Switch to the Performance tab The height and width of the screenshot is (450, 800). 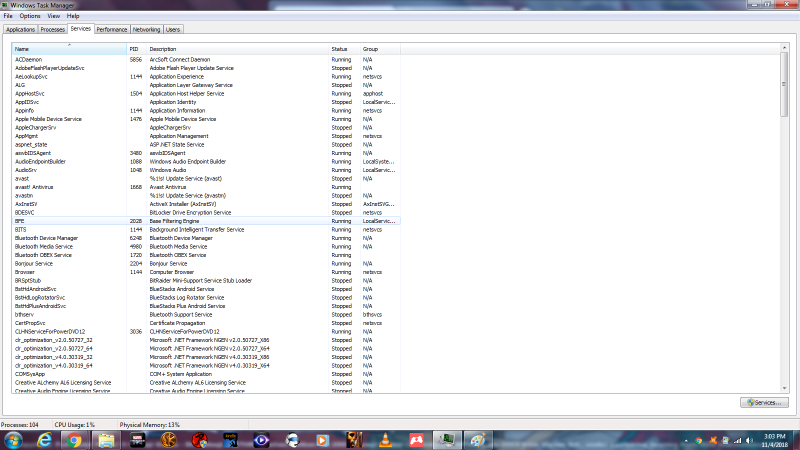[112, 30]
